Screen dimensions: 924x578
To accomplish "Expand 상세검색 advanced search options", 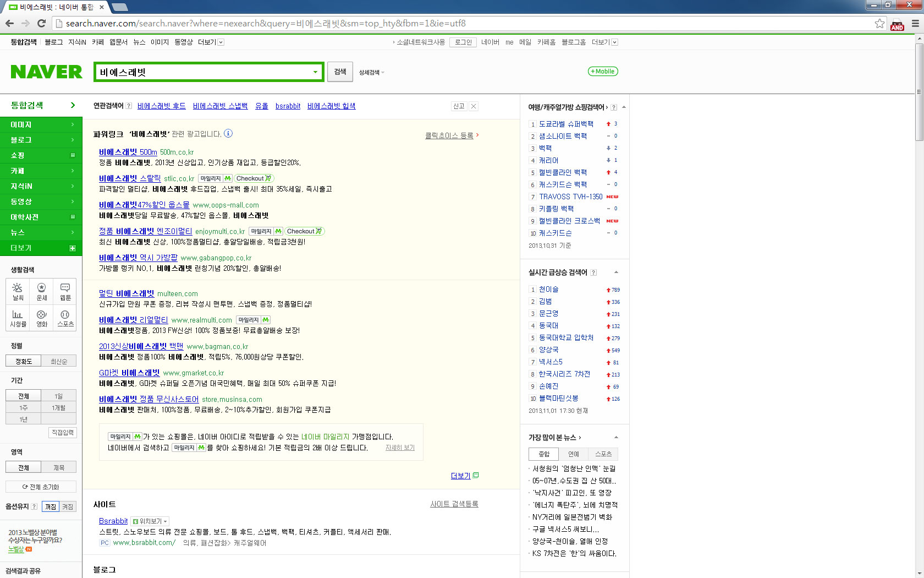I will pos(372,72).
